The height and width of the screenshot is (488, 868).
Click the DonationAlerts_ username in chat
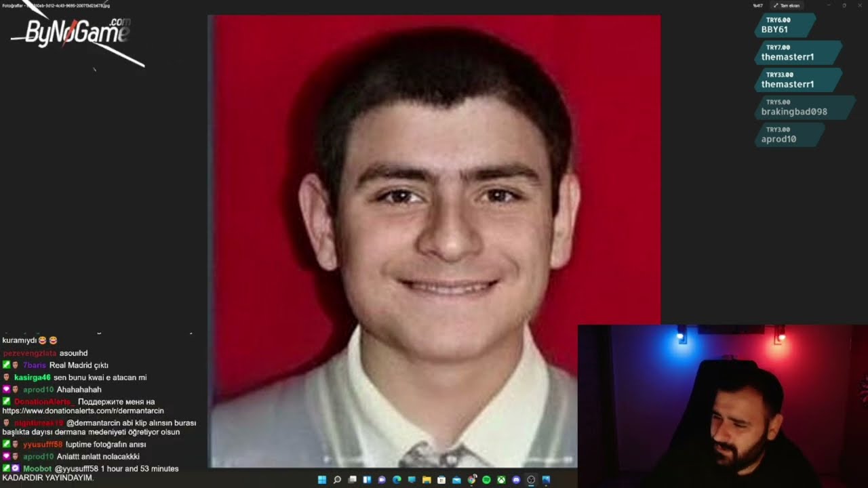tap(44, 402)
